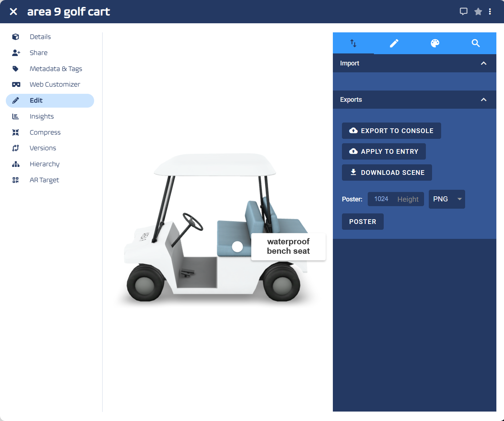Open the color palette tab
The width and height of the screenshot is (504, 421).
point(435,43)
